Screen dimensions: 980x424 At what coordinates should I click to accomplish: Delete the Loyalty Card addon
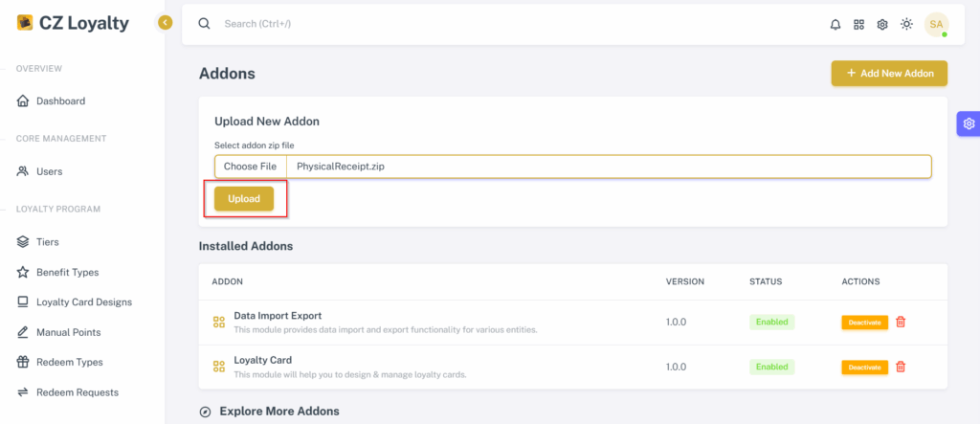click(x=901, y=367)
